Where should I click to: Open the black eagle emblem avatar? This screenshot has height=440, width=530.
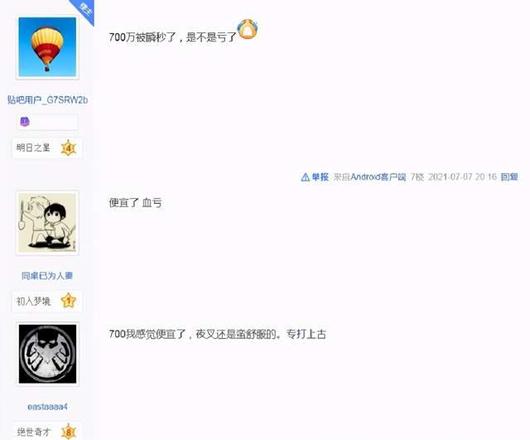(47, 354)
